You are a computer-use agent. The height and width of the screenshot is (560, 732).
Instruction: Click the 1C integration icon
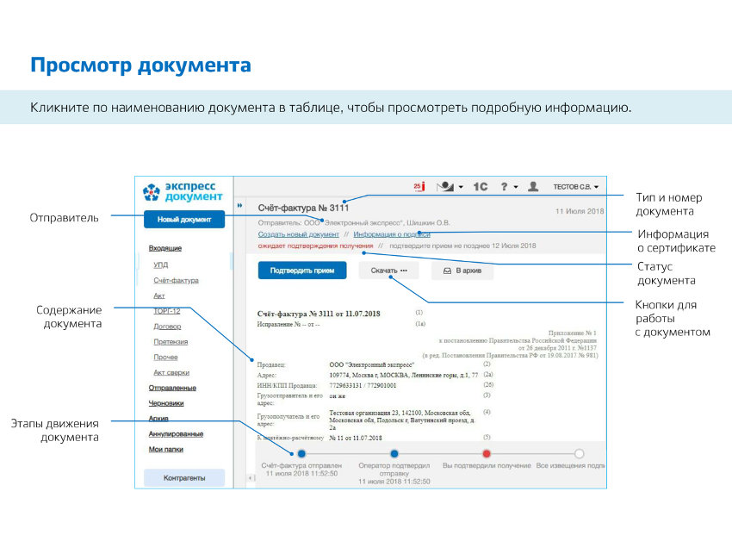(x=481, y=187)
